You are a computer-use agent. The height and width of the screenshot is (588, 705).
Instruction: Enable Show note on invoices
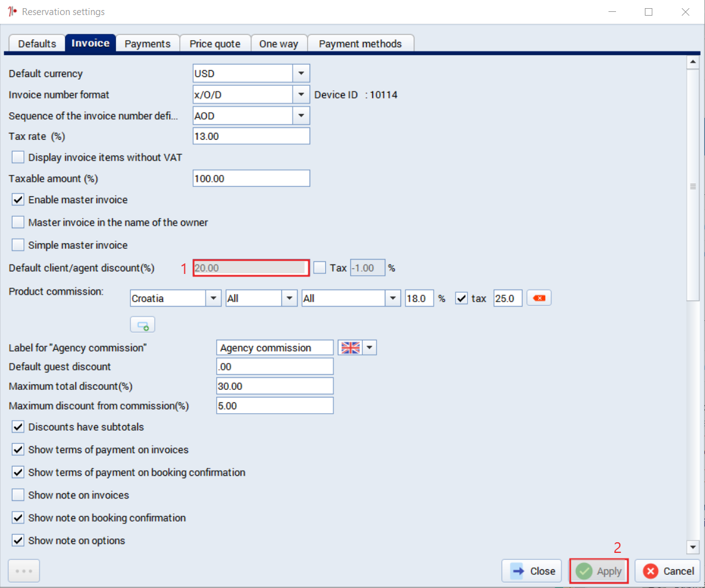[18, 495]
